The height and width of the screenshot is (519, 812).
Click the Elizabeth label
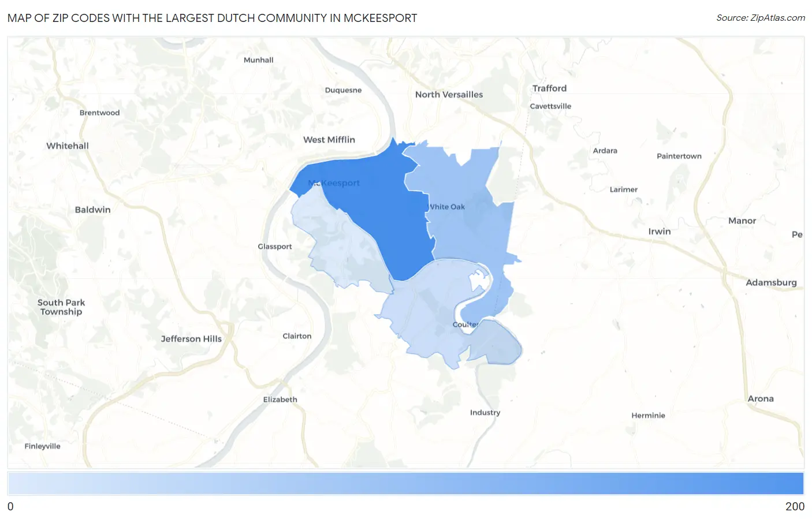click(x=280, y=399)
